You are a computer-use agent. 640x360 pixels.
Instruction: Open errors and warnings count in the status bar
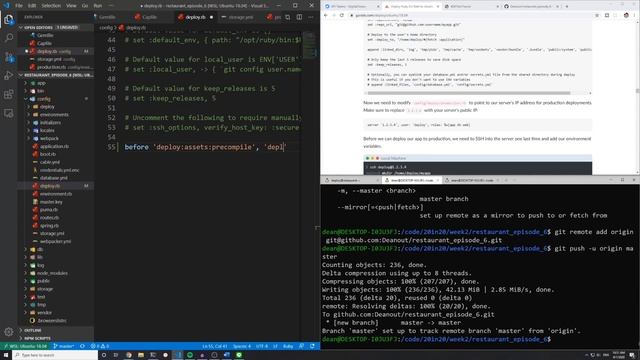pyautogui.click(x=100, y=346)
